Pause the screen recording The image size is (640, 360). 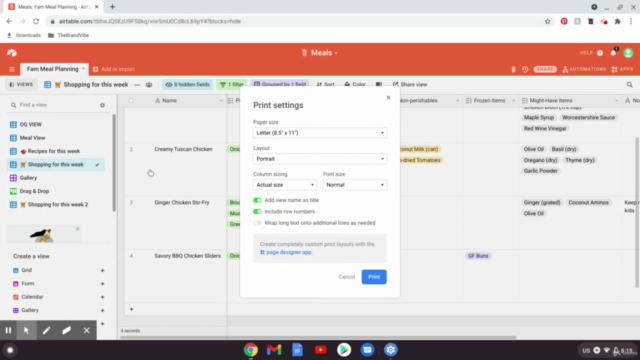point(8,330)
